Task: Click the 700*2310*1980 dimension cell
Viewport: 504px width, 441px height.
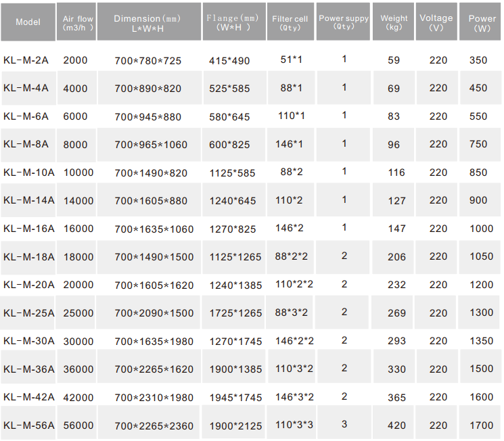Action: tap(154, 398)
